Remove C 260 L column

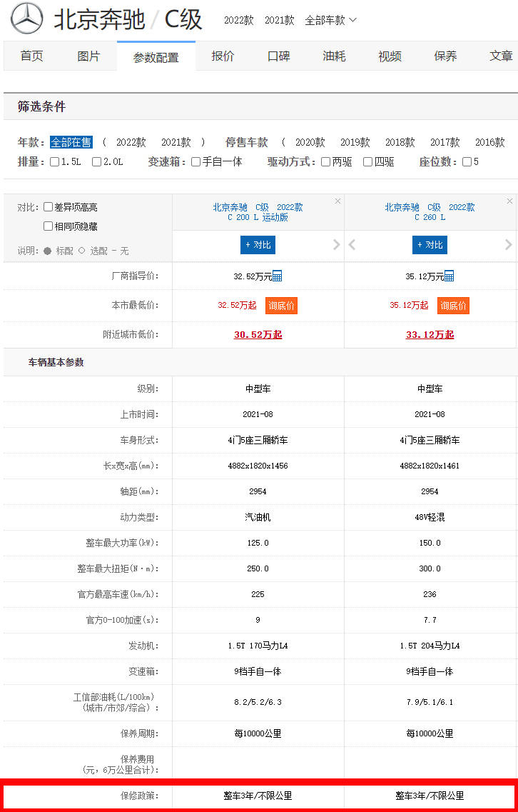(509, 201)
